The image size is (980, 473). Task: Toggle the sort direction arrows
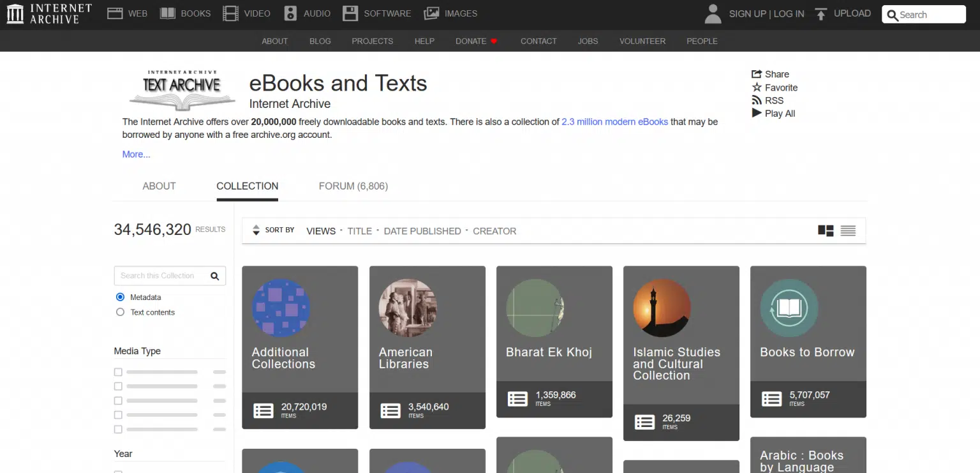click(x=258, y=230)
